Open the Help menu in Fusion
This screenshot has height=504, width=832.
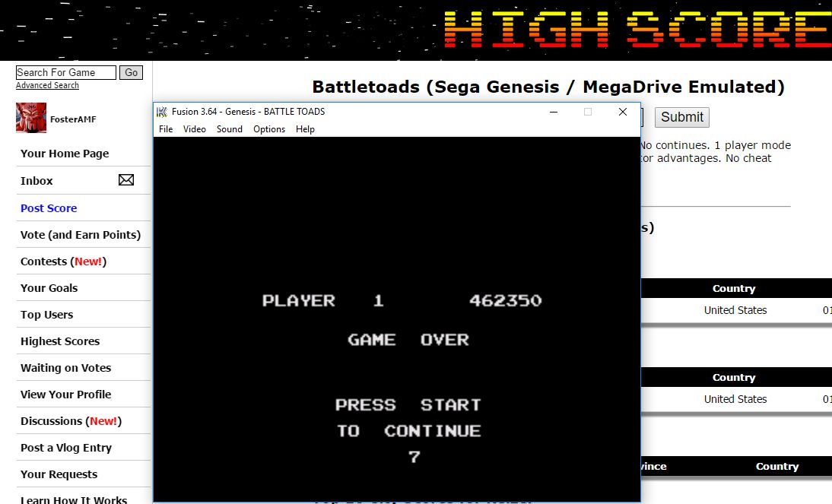[x=305, y=129]
